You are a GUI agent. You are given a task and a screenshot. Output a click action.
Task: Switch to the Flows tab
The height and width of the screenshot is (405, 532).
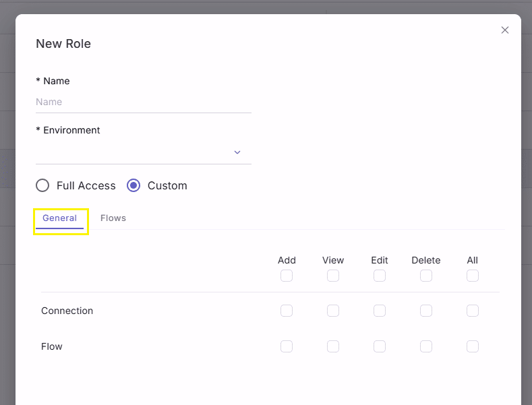click(113, 218)
